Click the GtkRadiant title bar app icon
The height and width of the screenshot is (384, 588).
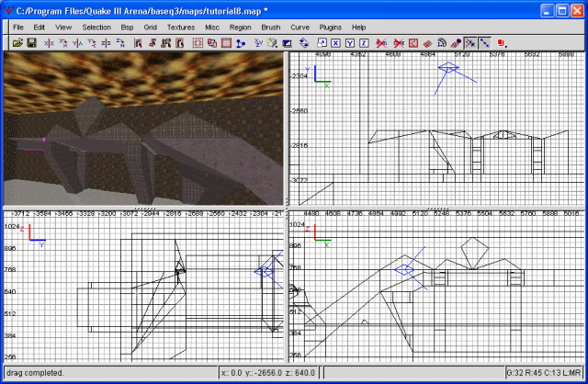(8, 10)
